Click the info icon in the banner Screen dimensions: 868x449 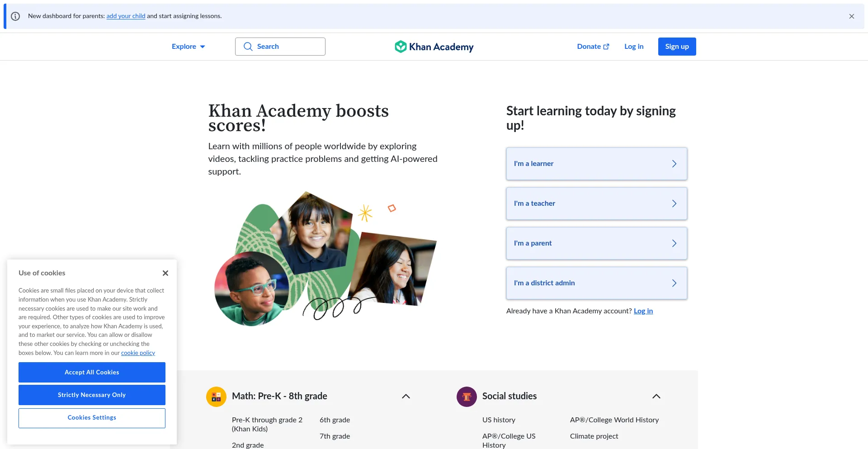[x=15, y=16]
